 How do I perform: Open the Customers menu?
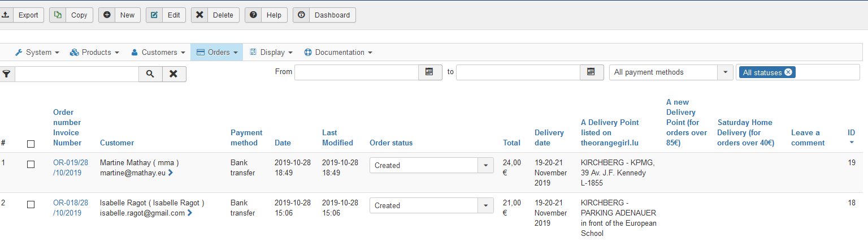pos(158,52)
